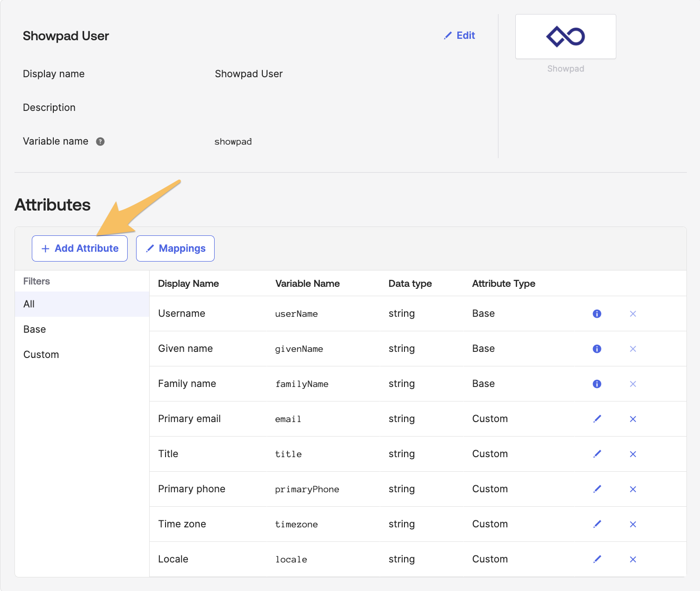
Task: Click the Edit link for Showpad User
Action: click(x=459, y=36)
